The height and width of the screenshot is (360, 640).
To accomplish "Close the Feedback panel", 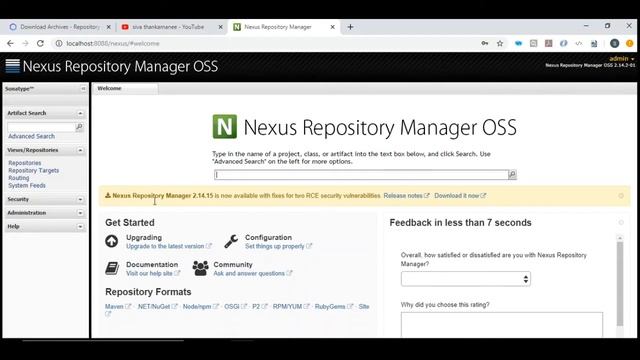I will 621,222.
